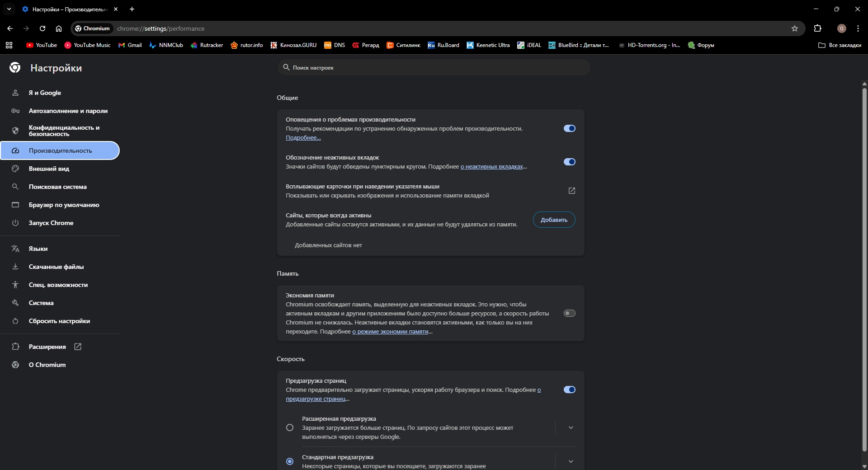This screenshot has height=470, width=868.
Task: Select the extended preloading radio button
Action: (290, 428)
